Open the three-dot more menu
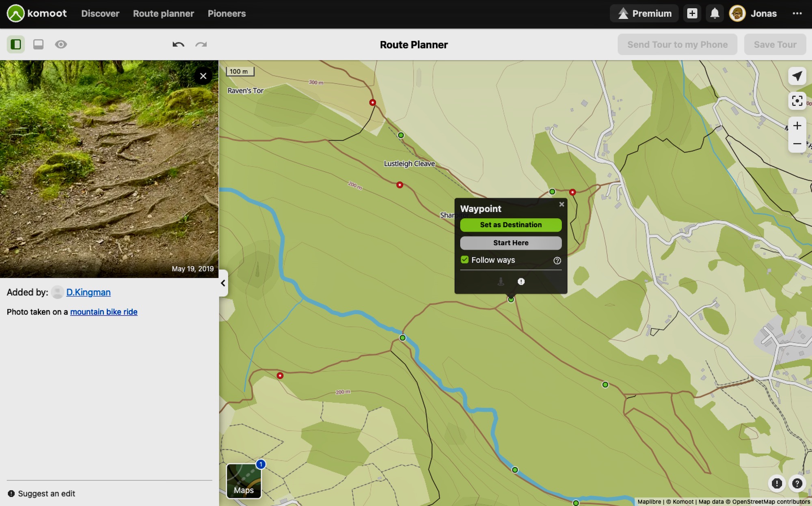This screenshot has width=812, height=506. pos(797,13)
